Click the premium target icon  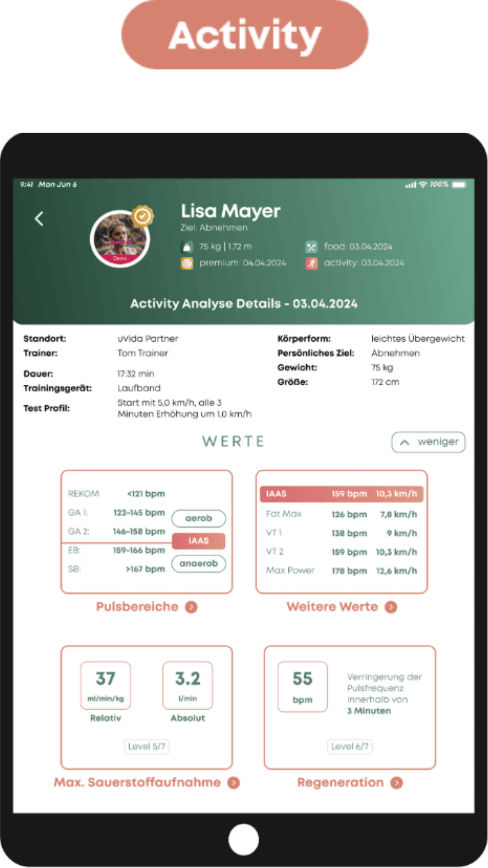(187, 263)
